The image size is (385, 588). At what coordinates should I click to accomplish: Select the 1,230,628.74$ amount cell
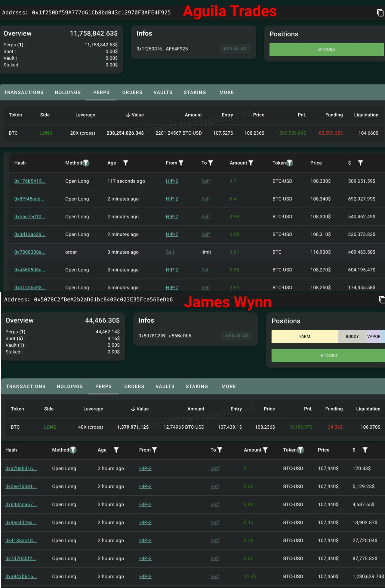(368, 576)
